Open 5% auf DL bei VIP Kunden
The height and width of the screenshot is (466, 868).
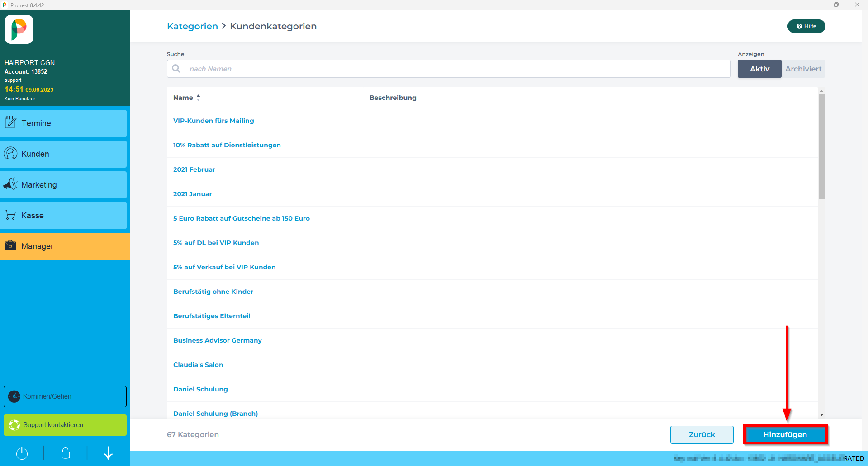tap(216, 243)
